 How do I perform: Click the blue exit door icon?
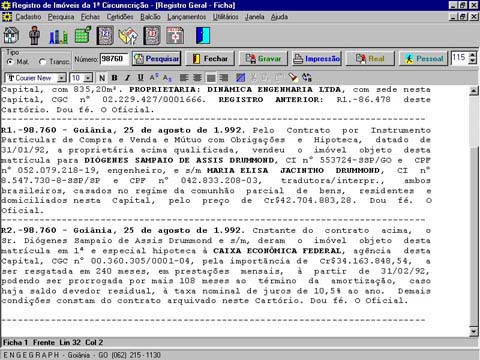point(203,35)
